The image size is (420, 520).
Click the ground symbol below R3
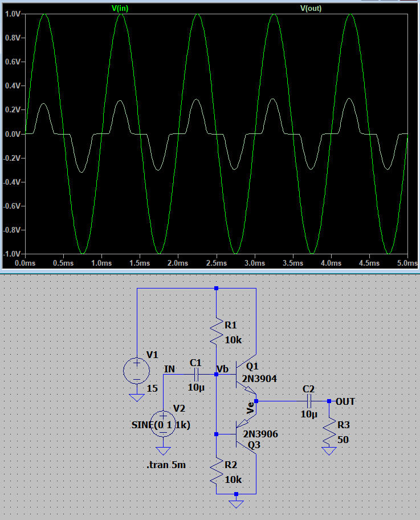click(x=329, y=451)
